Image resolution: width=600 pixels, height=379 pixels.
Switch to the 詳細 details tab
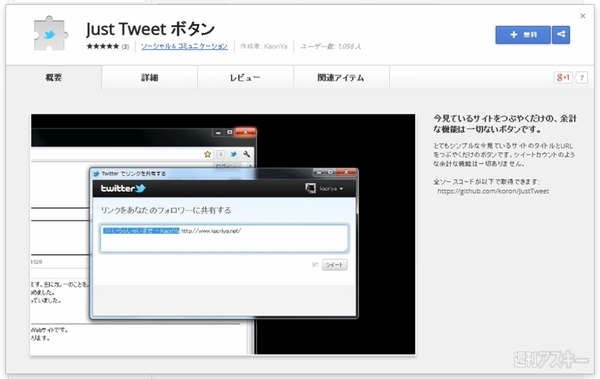tap(150, 78)
